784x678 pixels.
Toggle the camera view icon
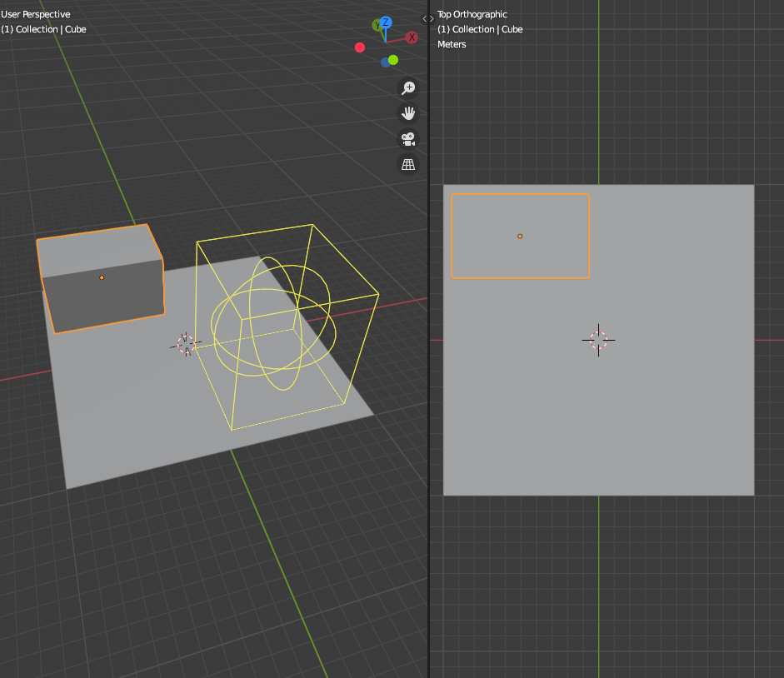click(x=408, y=139)
